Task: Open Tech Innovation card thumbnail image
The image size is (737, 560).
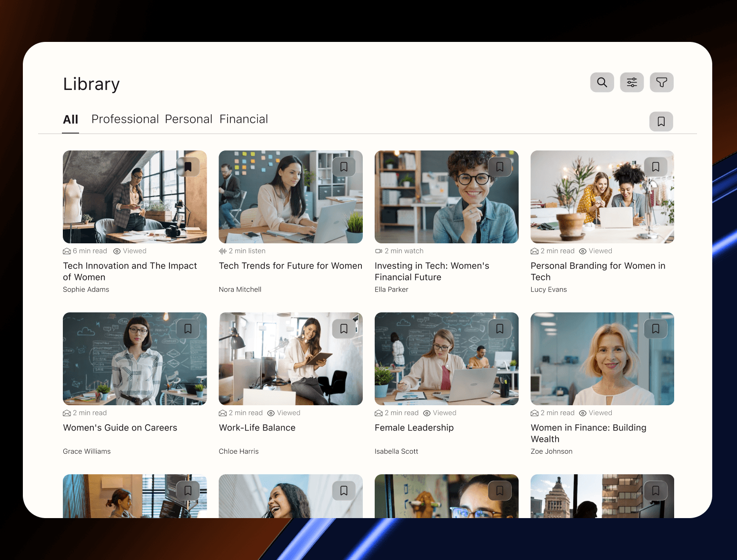Action: click(135, 197)
